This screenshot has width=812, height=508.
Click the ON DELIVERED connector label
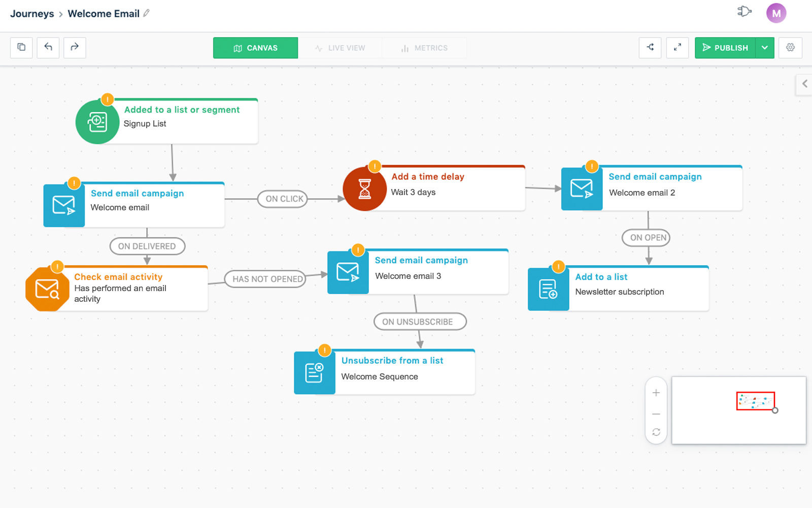[x=147, y=246]
